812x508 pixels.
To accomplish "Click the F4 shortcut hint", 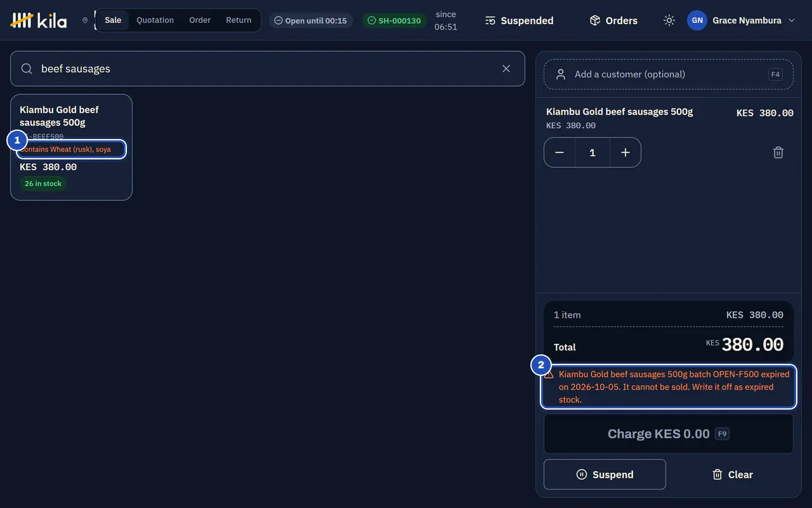I will click(775, 74).
